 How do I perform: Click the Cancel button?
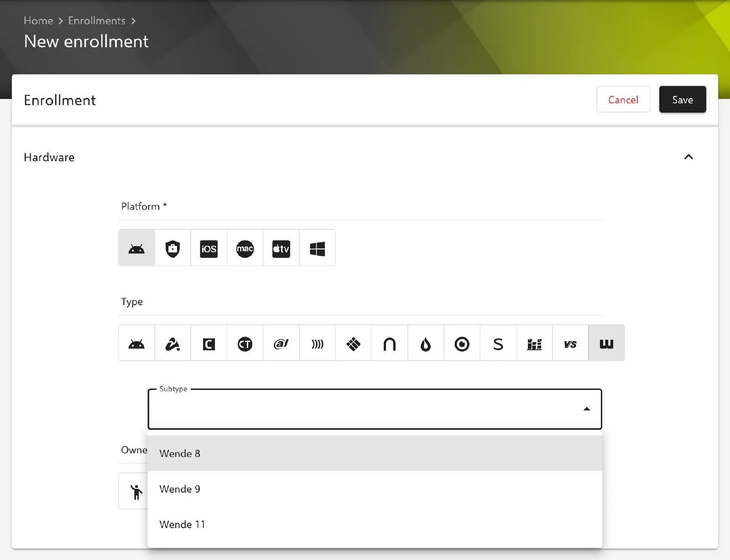tap(623, 99)
